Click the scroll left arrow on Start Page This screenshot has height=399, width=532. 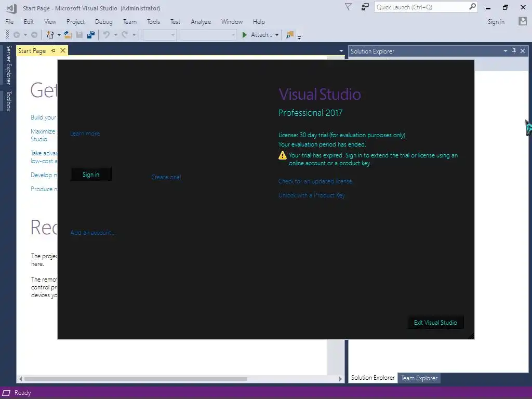(20, 379)
